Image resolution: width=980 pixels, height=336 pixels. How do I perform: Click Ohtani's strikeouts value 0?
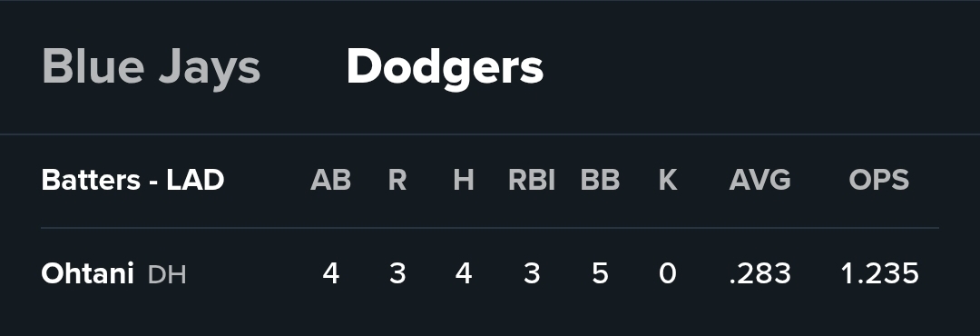click(x=668, y=274)
